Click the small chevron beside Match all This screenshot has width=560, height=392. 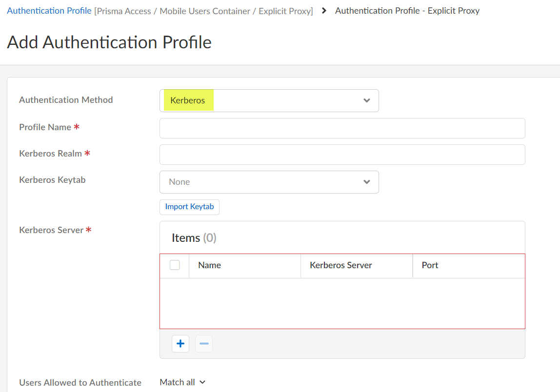pyautogui.click(x=202, y=382)
